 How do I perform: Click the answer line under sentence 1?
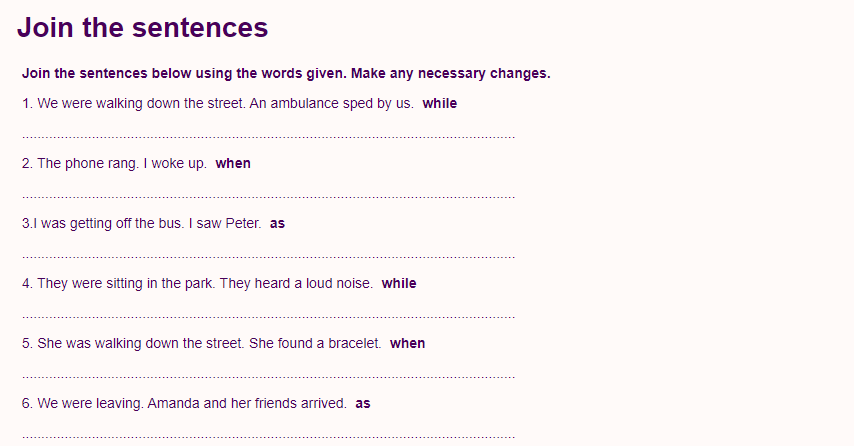click(268, 136)
